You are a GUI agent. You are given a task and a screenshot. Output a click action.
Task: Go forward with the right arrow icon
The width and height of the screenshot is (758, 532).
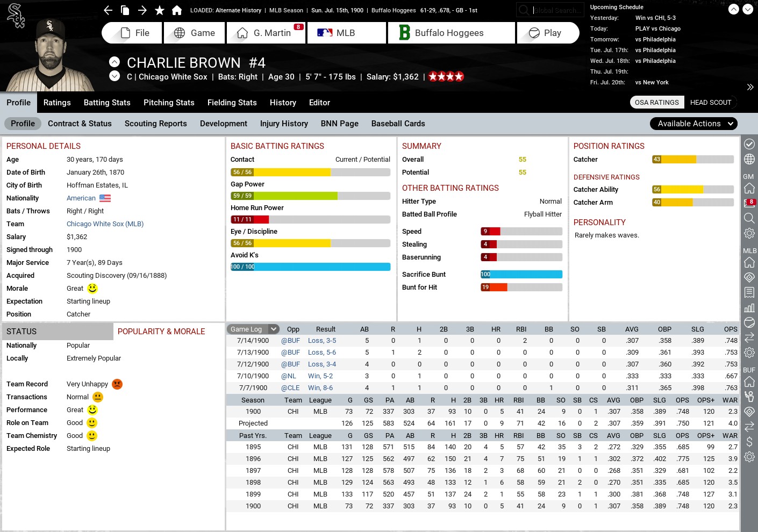[x=142, y=10]
